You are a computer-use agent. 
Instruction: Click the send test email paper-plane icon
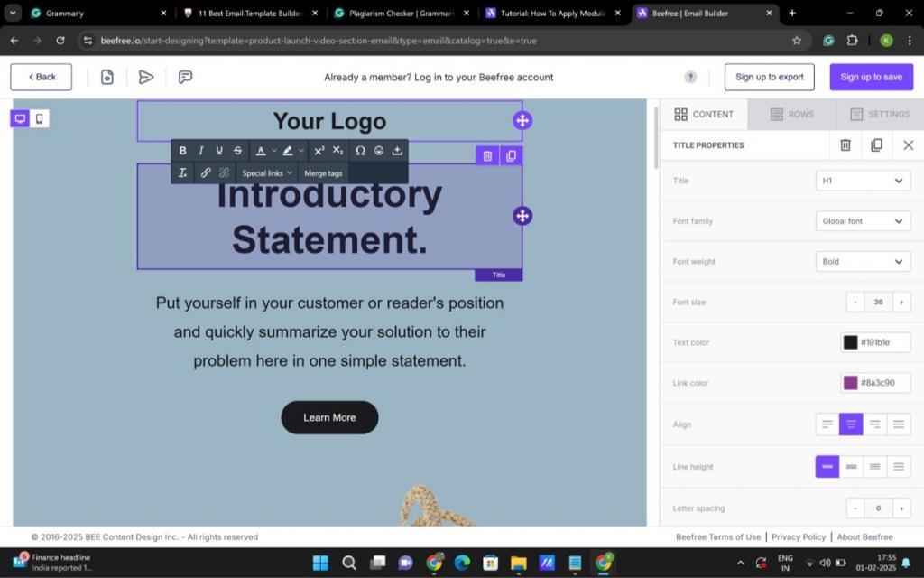point(146,77)
